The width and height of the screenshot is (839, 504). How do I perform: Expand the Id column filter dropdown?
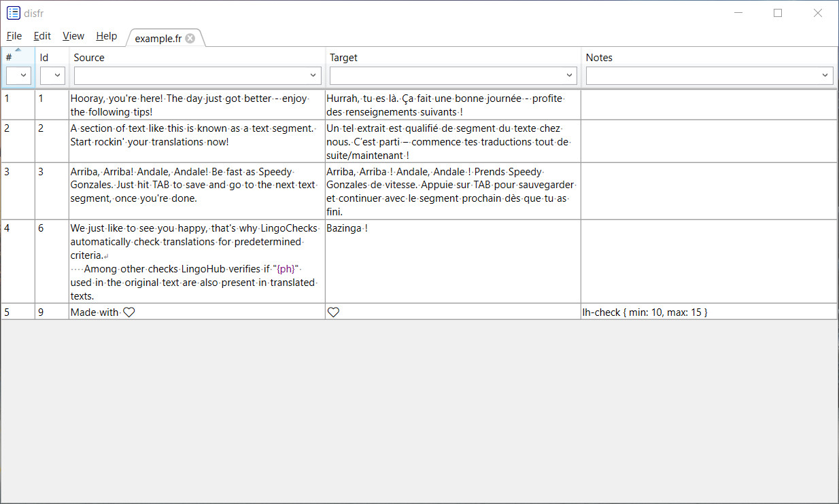pos(58,75)
